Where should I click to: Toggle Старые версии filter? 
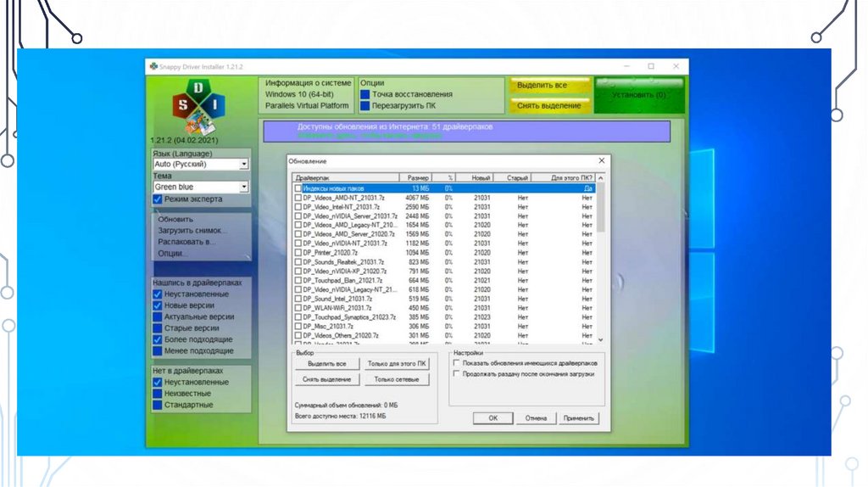click(157, 328)
